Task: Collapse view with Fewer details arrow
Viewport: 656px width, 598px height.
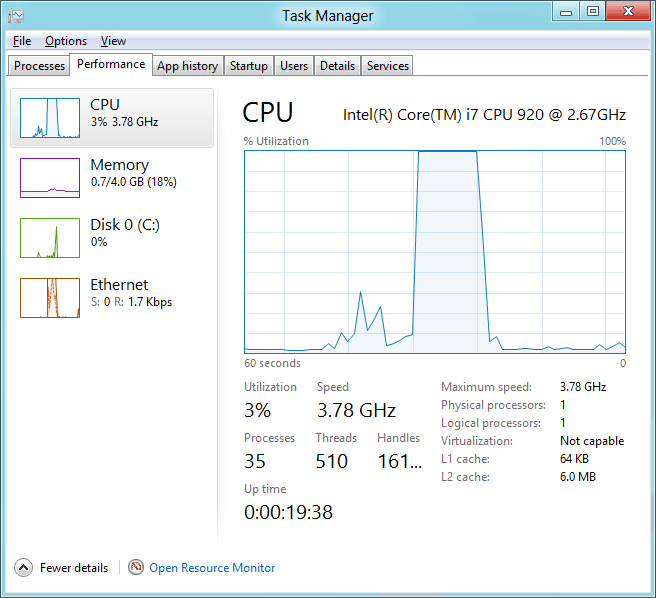Action: coord(23,568)
